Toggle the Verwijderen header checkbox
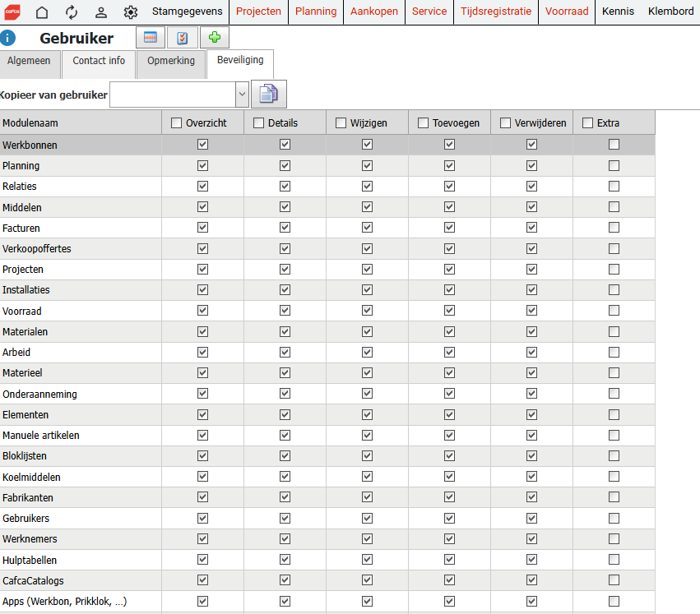The height and width of the screenshot is (614, 700). [x=505, y=123]
